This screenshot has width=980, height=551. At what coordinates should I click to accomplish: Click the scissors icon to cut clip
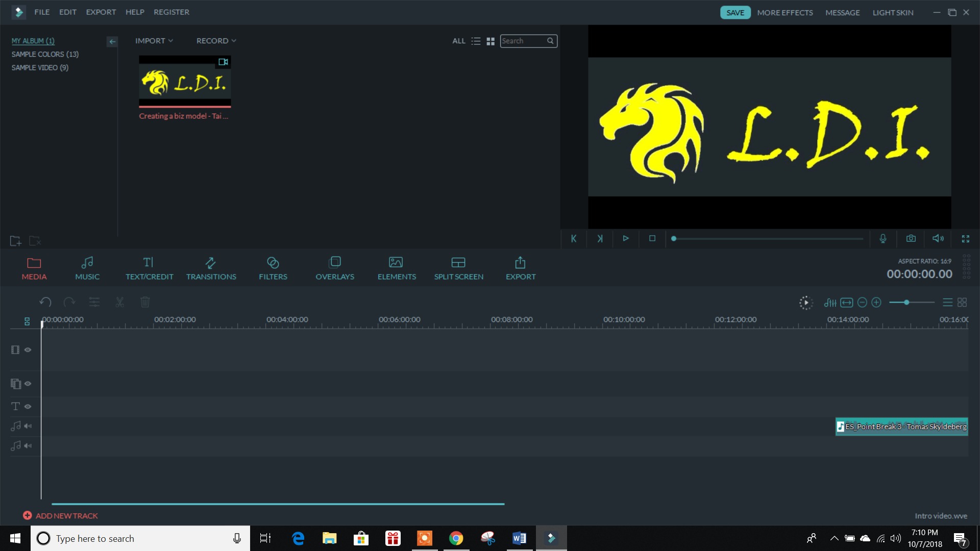point(119,302)
